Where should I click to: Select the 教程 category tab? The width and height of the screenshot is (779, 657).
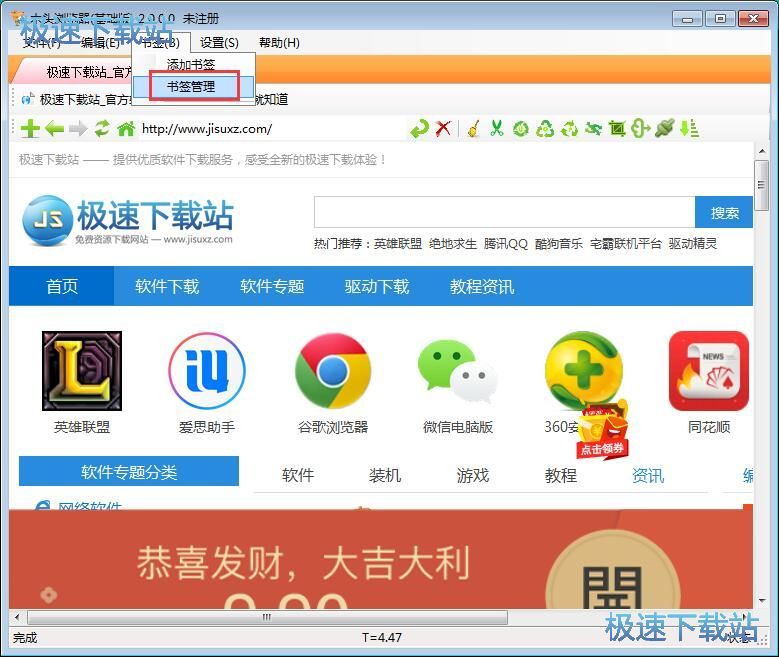pos(560,475)
